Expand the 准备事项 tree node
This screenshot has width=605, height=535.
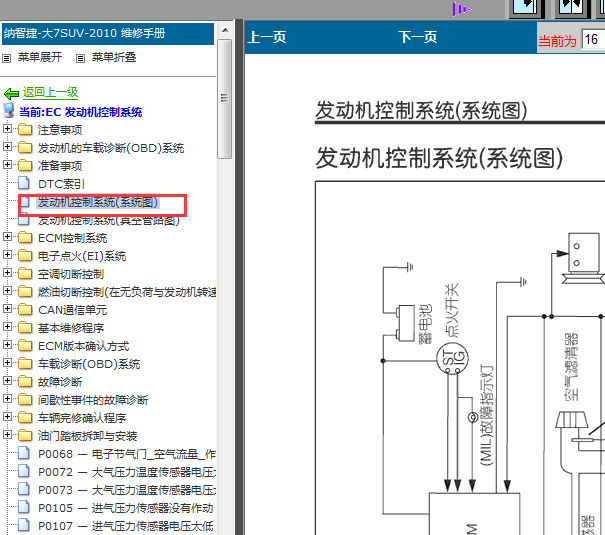pyautogui.click(x=7, y=165)
